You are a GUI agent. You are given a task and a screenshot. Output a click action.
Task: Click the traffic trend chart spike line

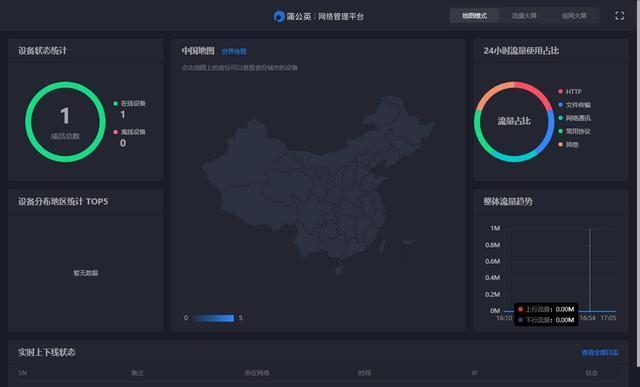[x=590, y=269]
